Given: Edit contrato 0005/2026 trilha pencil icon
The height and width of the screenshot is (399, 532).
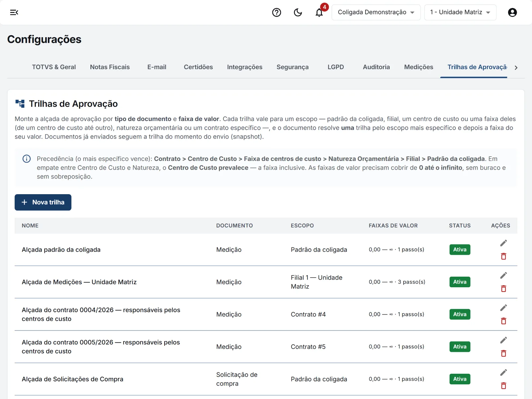Looking at the screenshot, I should pyautogui.click(x=503, y=340).
